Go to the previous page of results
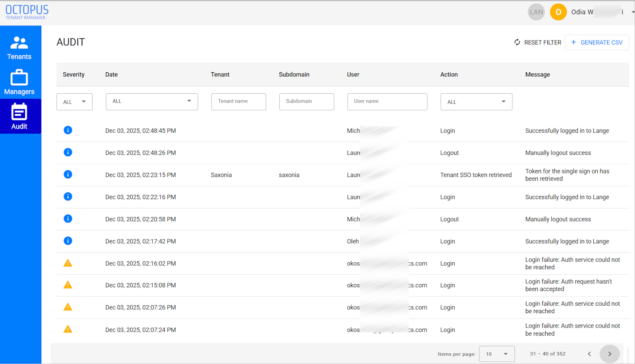The width and height of the screenshot is (635, 364). tap(589, 354)
